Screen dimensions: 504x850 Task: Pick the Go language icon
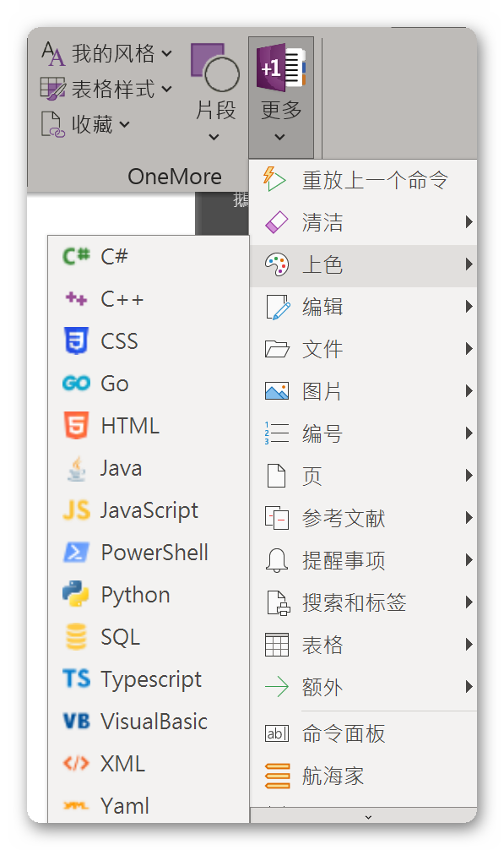[76, 384]
